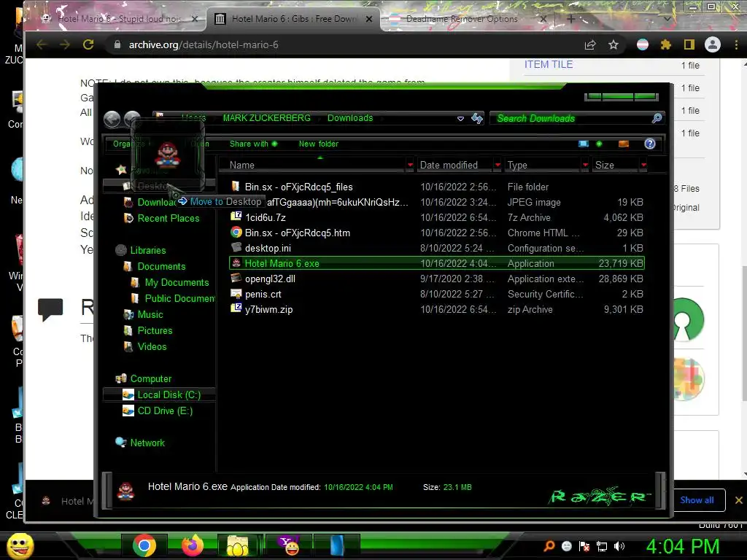This screenshot has width=747, height=560.
Task: Click Show all downloads button
Action: [697, 500]
